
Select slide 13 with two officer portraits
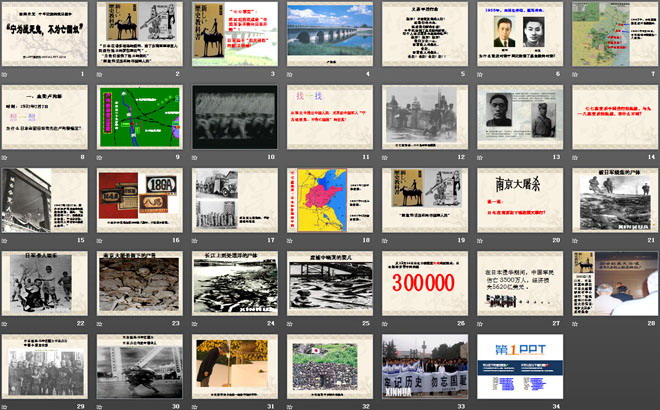point(520,117)
